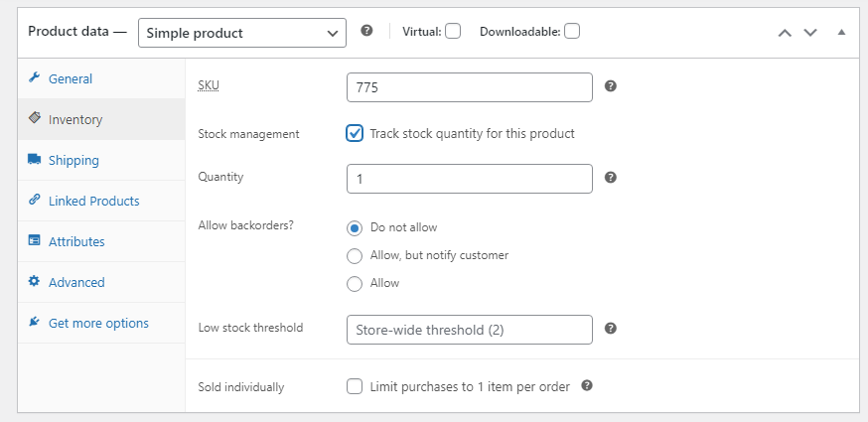Click help icon next to product type dropdown
This screenshot has width=868, height=422.
coord(366,31)
